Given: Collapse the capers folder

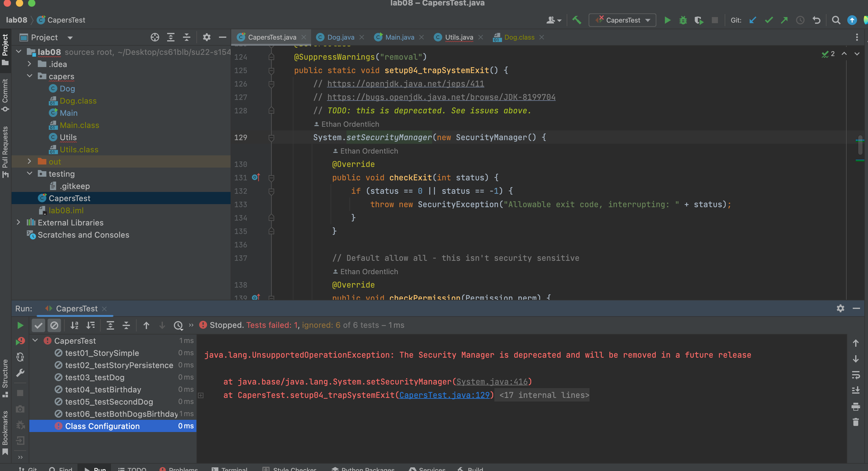Looking at the screenshot, I should tap(29, 76).
